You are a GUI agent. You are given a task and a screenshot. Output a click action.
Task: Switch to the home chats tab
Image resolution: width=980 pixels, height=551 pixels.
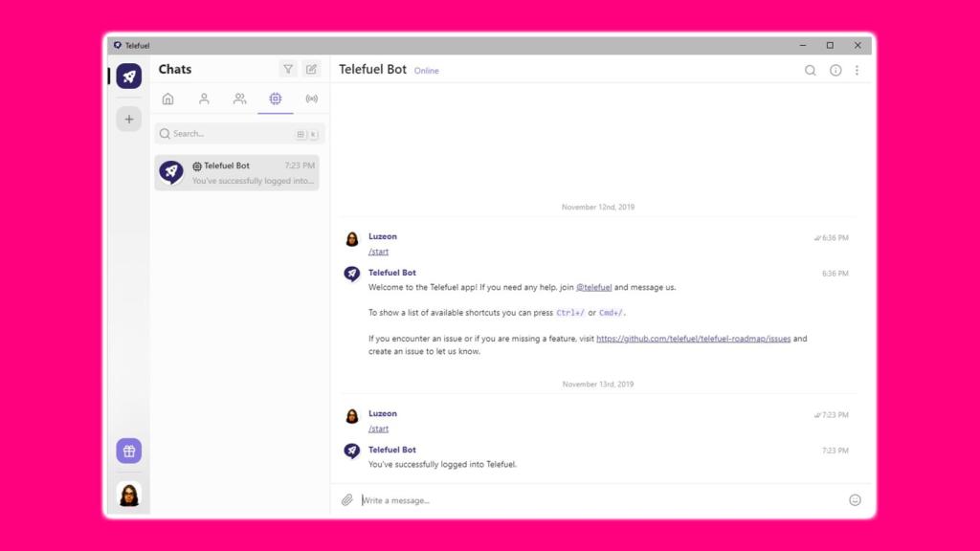click(x=168, y=99)
